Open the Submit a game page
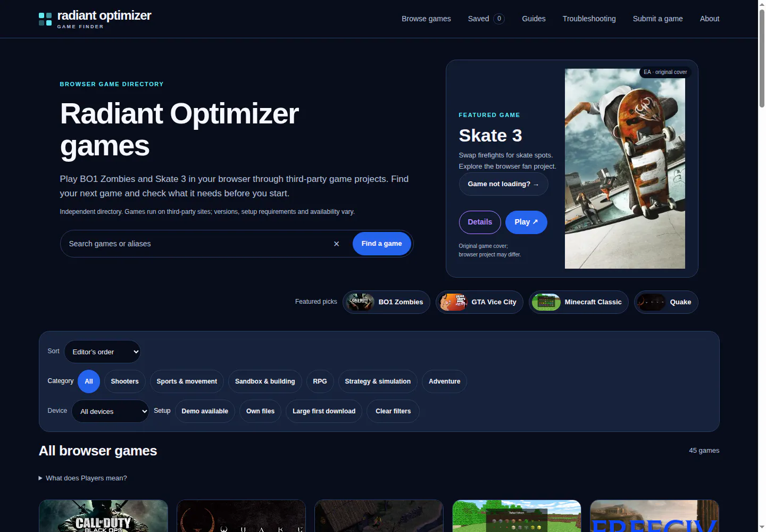This screenshot has height=532, width=766. click(x=658, y=19)
